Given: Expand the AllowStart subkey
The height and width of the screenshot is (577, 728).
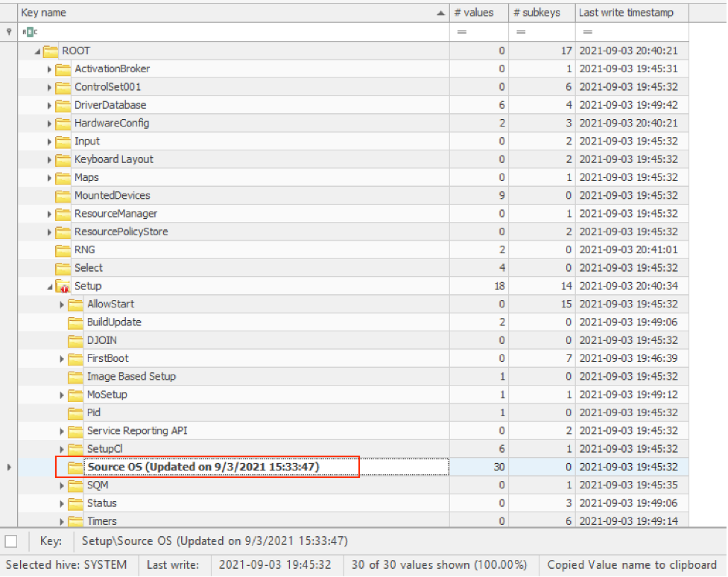Looking at the screenshot, I should pos(61,304).
